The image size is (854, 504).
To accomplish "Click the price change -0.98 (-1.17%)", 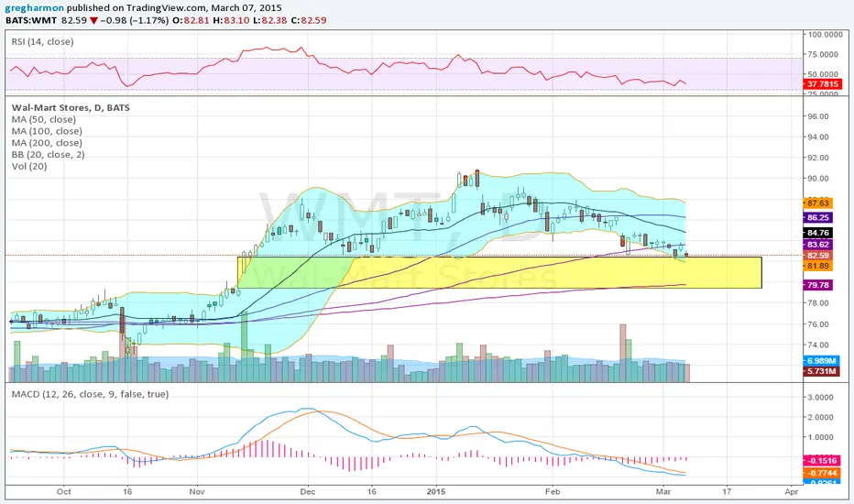I will (135, 20).
